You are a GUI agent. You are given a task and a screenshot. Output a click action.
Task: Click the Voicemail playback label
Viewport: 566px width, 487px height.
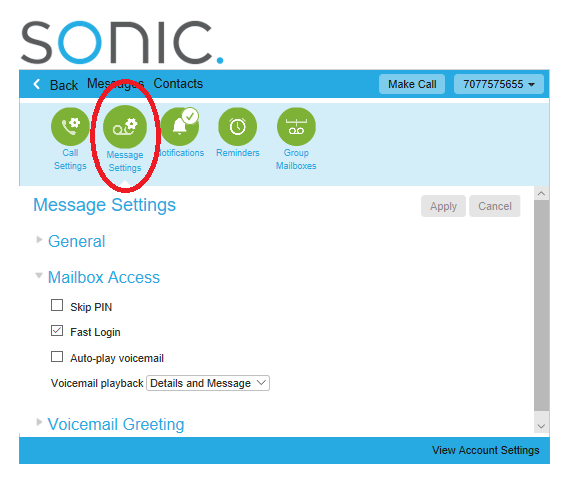tap(97, 383)
